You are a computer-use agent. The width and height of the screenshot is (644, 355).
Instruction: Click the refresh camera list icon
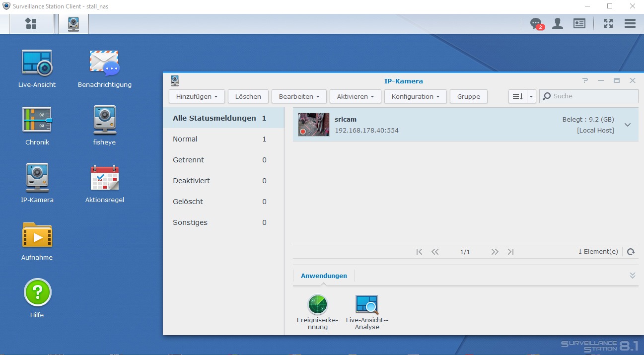(x=631, y=252)
